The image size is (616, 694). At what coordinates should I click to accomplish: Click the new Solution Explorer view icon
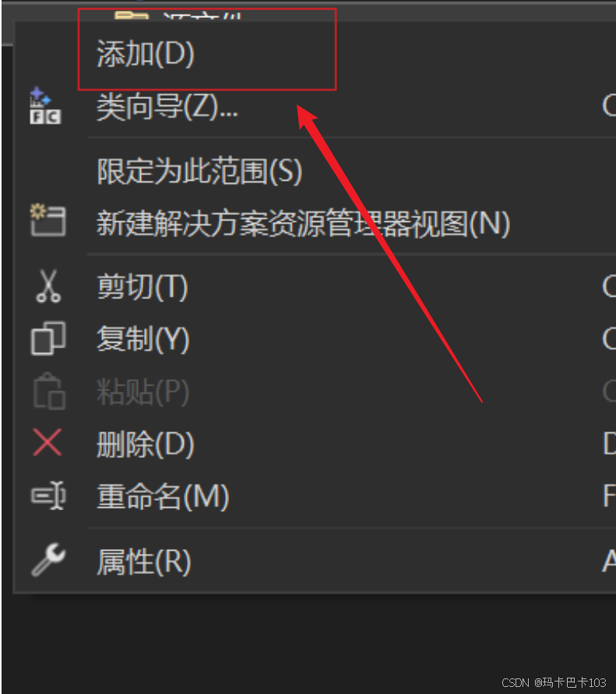point(48,220)
